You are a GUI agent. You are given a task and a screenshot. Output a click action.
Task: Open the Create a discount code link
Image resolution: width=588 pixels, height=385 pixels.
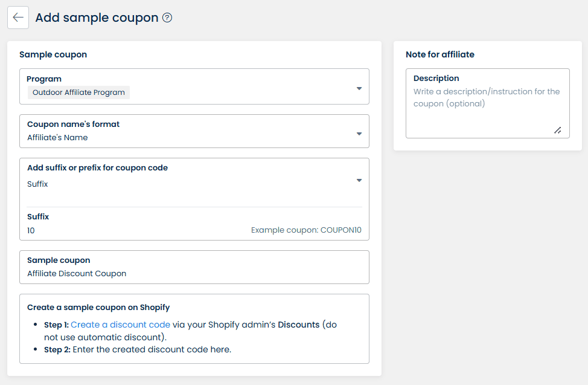120,325
